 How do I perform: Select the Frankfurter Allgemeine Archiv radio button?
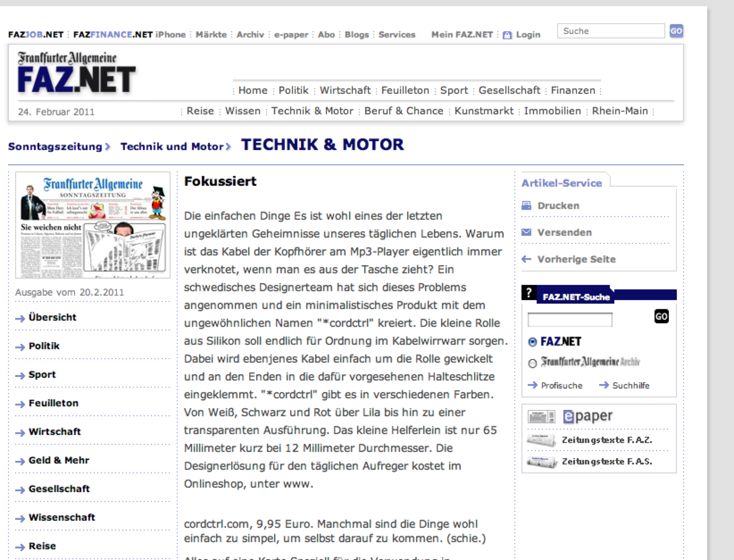click(x=532, y=364)
